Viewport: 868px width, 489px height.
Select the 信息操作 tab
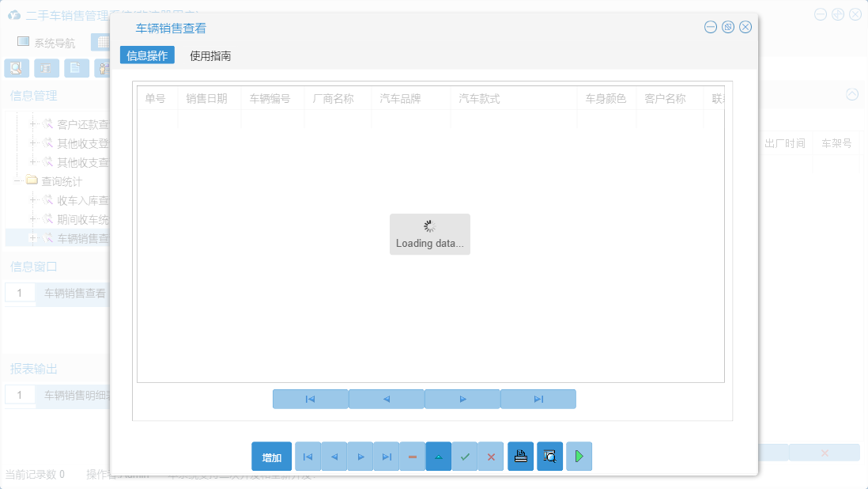(x=147, y=56)
